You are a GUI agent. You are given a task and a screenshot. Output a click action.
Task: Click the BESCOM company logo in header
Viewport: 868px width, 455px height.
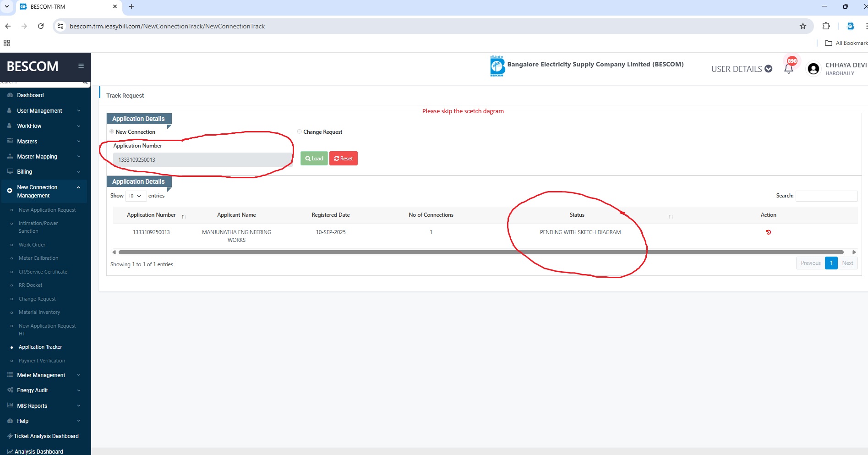coord(497,66)
